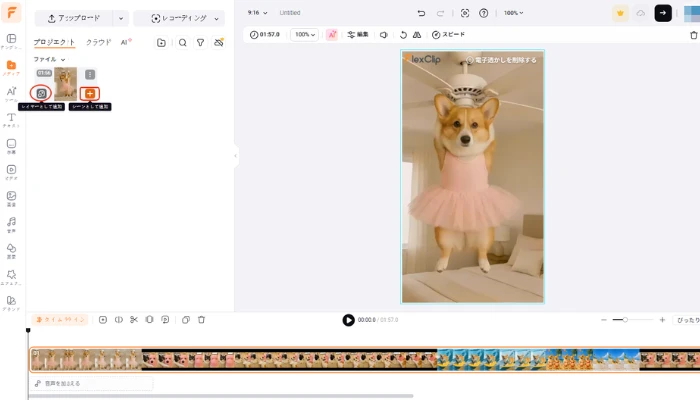Delete clip using timeline toolbar trash icon
This screenshot has height=400, width=700.
coord(201,320)
